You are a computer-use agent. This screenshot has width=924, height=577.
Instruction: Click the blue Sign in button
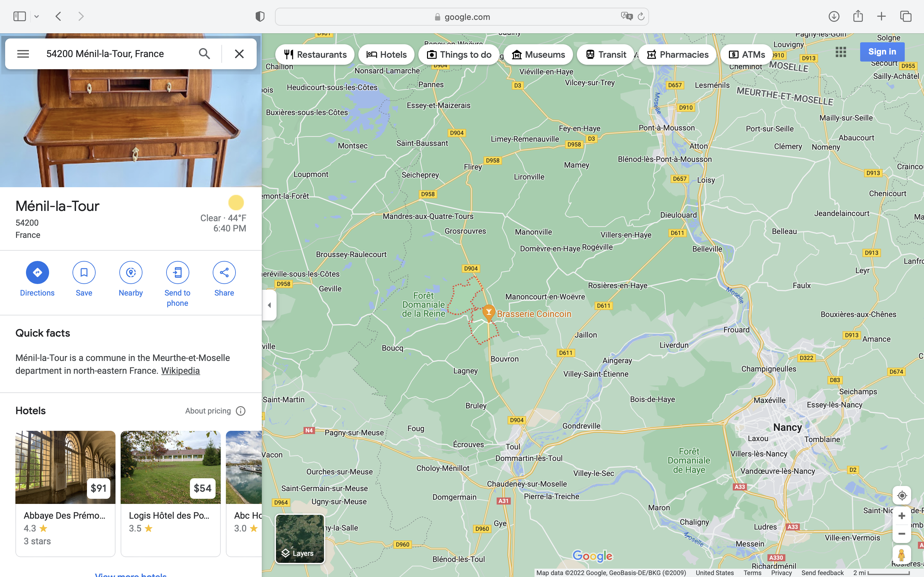[882, 52]
